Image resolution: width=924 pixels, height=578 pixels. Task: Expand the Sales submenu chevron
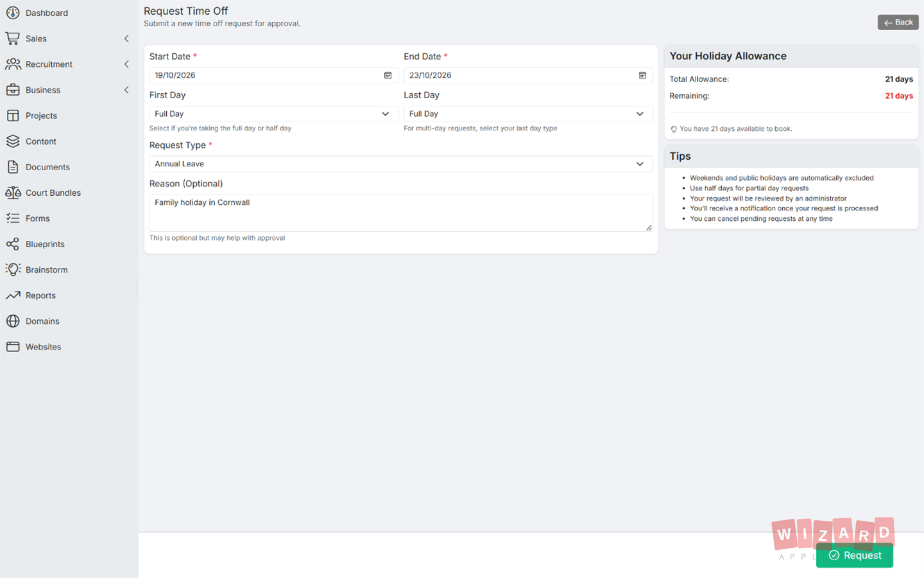126,39
